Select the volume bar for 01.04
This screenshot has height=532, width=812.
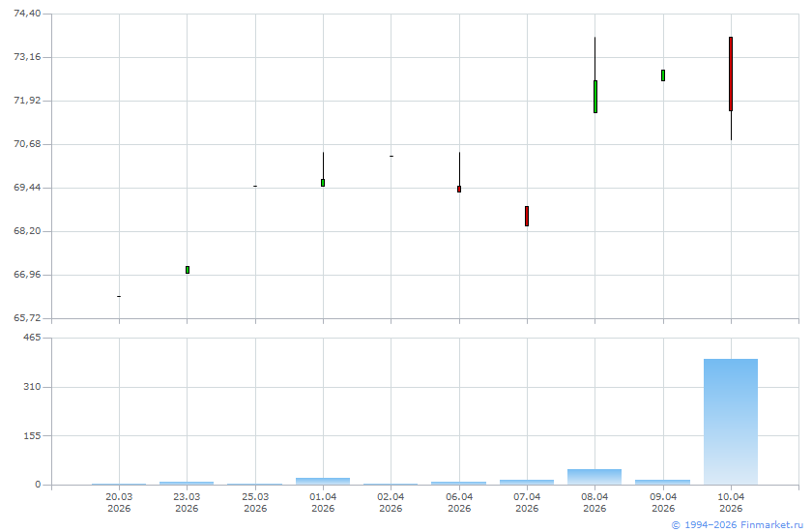tap(323, 481)
